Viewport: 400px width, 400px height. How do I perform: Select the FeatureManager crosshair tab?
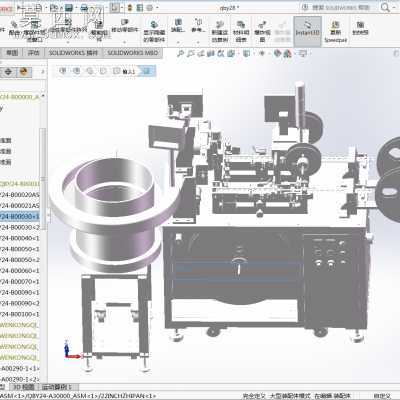pos(8,72)
